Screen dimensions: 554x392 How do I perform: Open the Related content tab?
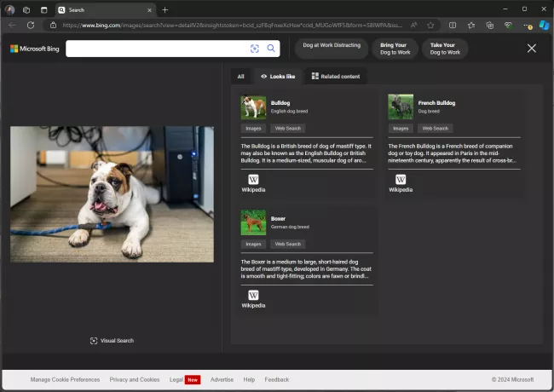(x=335, y=77)
